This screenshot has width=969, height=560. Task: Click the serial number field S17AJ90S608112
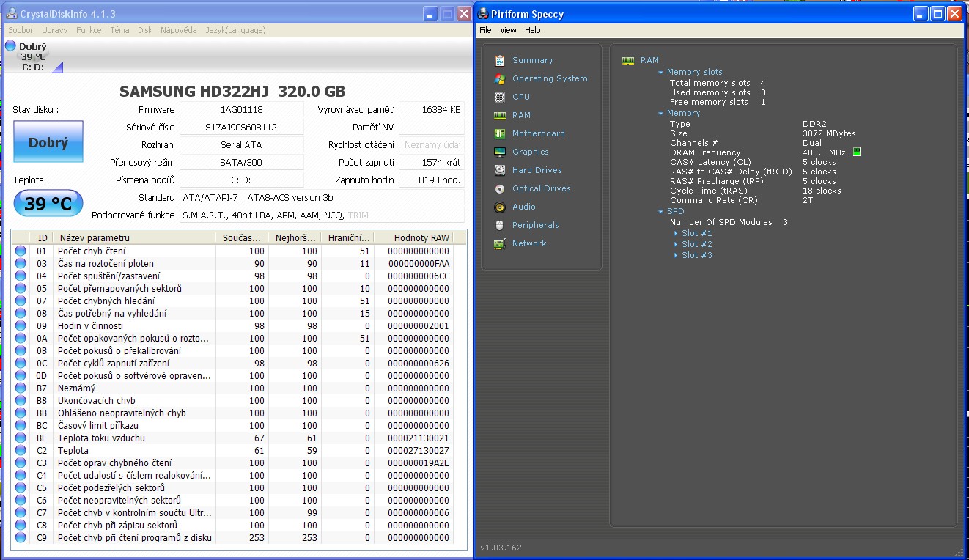click(x=241, y=127)
